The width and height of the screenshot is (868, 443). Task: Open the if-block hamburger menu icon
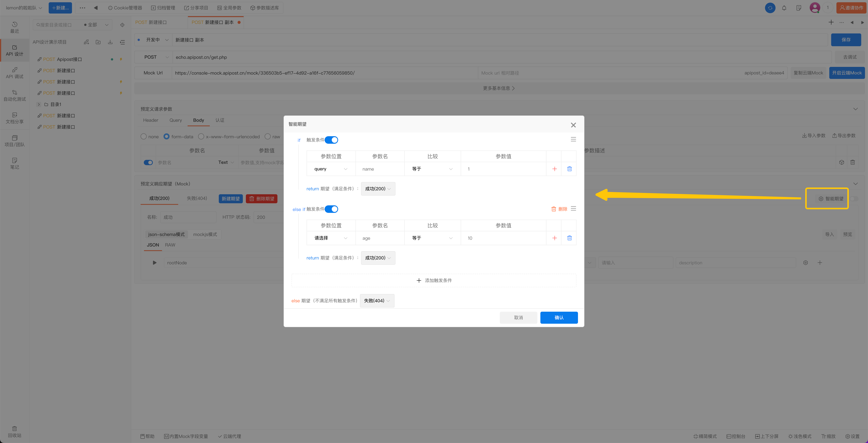coord(573,139)
